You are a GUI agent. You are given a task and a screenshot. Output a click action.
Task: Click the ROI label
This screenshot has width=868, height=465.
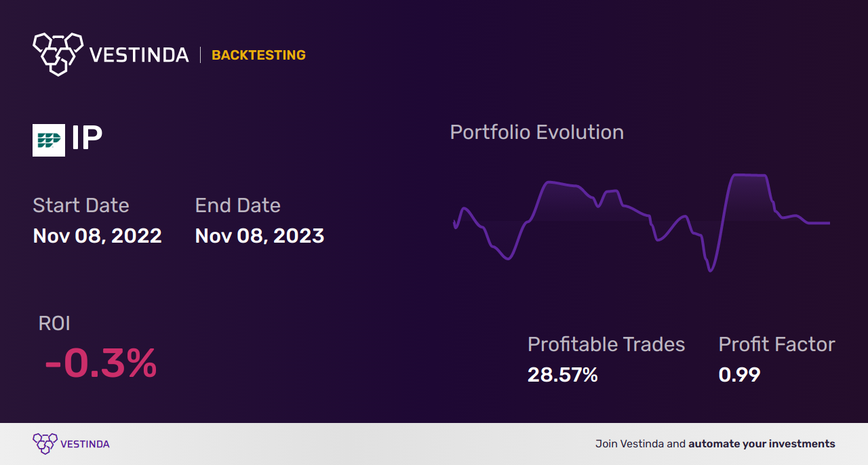[54, 323]
